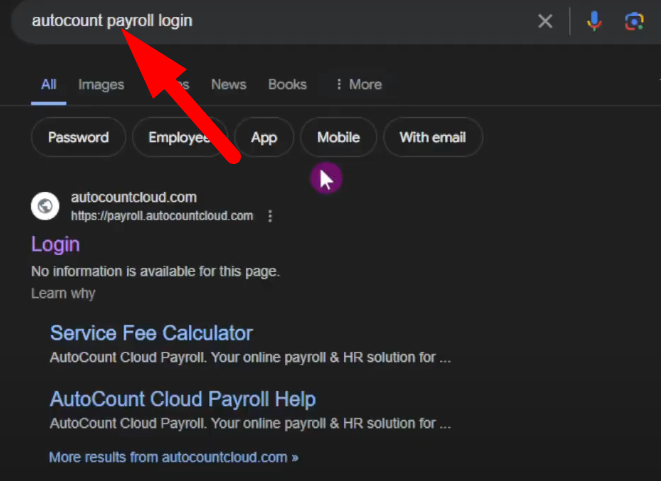Switch to the Images tab

[101, 85]
